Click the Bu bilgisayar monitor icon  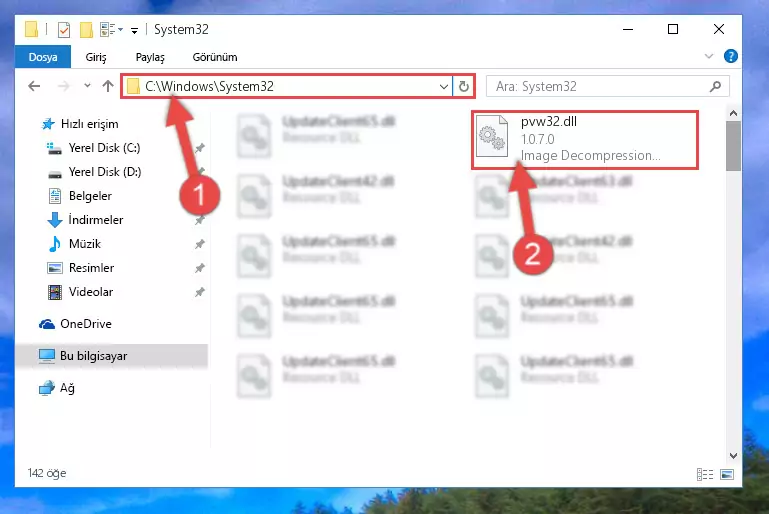tap(47, 356)
